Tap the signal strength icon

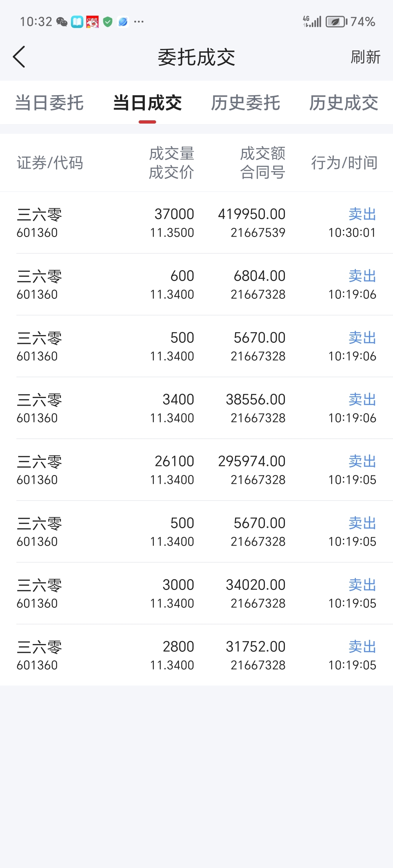312,21
